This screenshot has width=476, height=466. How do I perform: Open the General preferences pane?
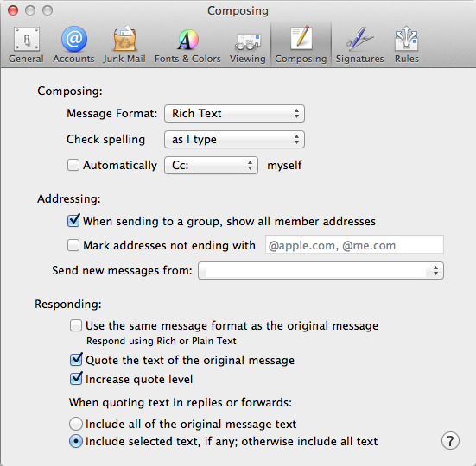(x=26, y=45)
